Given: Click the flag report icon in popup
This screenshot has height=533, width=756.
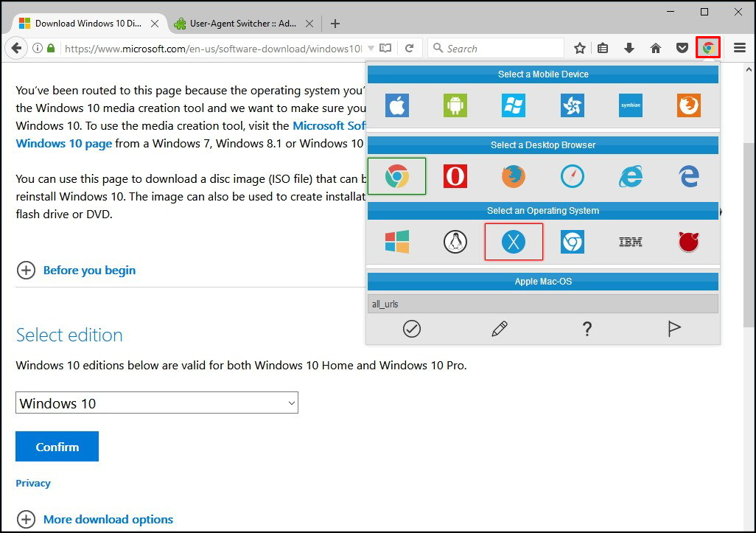Looking at the screenshot, I should (674, 329).
